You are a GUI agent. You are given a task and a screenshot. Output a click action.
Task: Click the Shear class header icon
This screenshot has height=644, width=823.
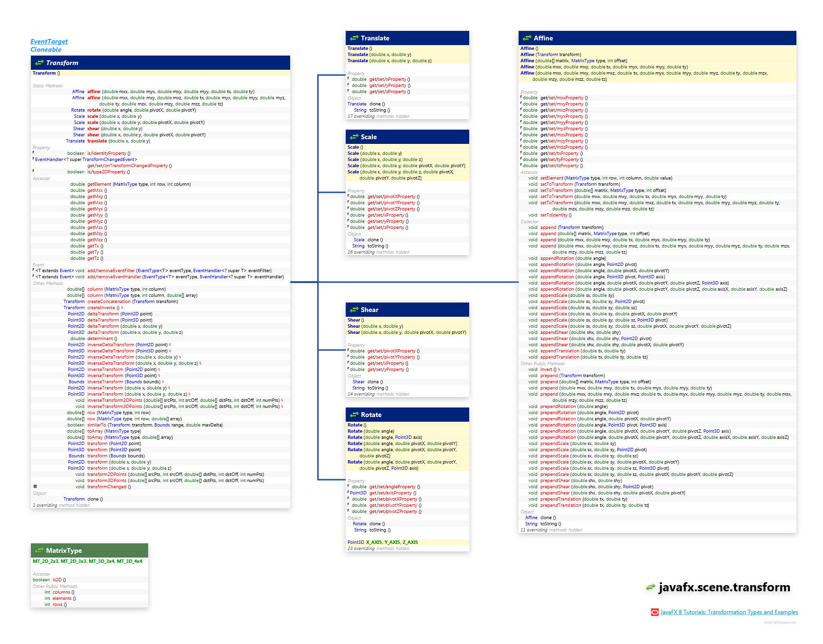[354, 310]
